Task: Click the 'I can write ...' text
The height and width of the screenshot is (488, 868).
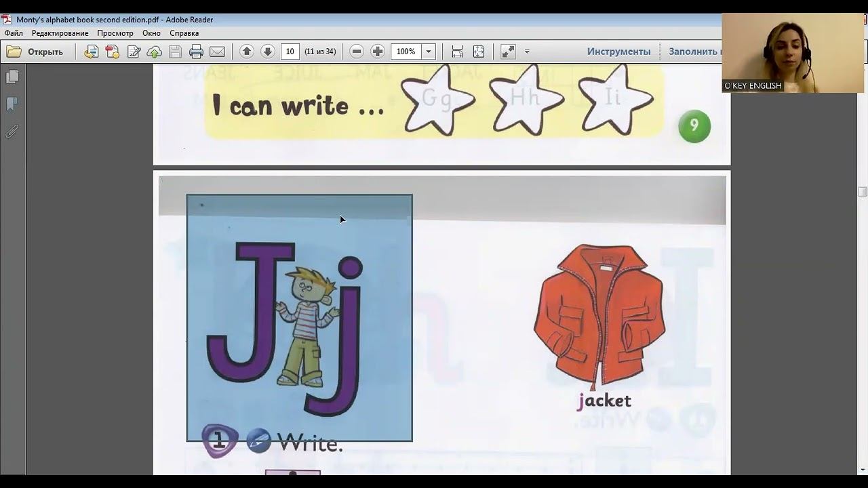Action: 298,106
